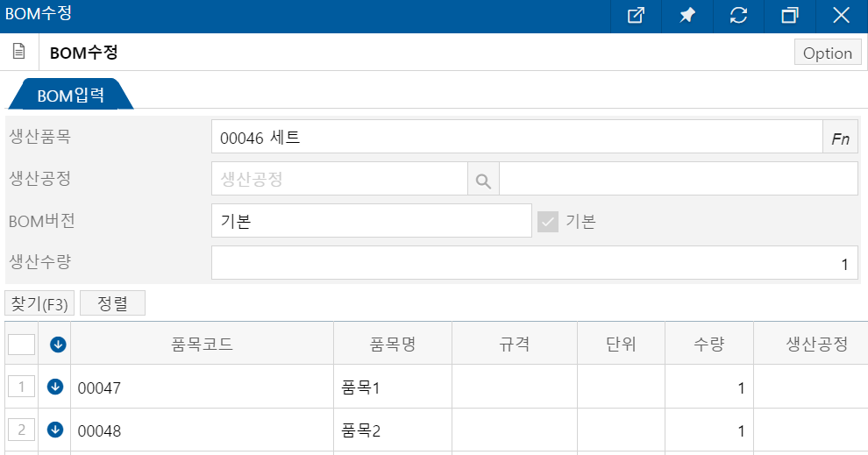The height and width of the screenshot is (455, 868).
Task: Click the 수량 cell of row 00048
Action: pos(709,430)
